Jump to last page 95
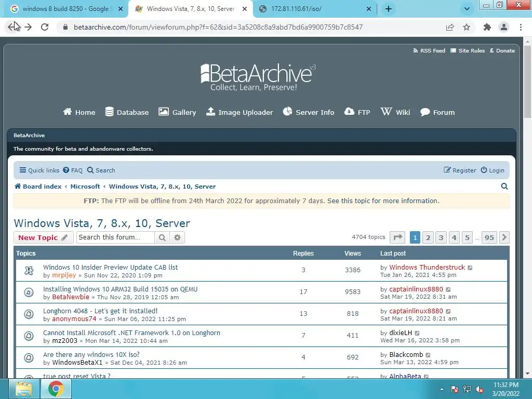This screenshot has width=532, height=399. [489, 237]
